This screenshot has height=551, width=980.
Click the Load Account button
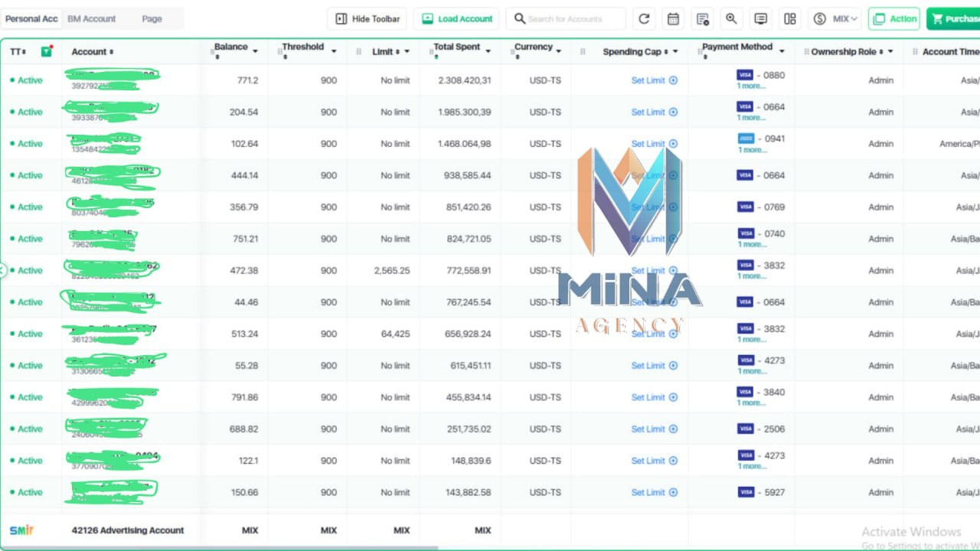(x=456, y=19)
